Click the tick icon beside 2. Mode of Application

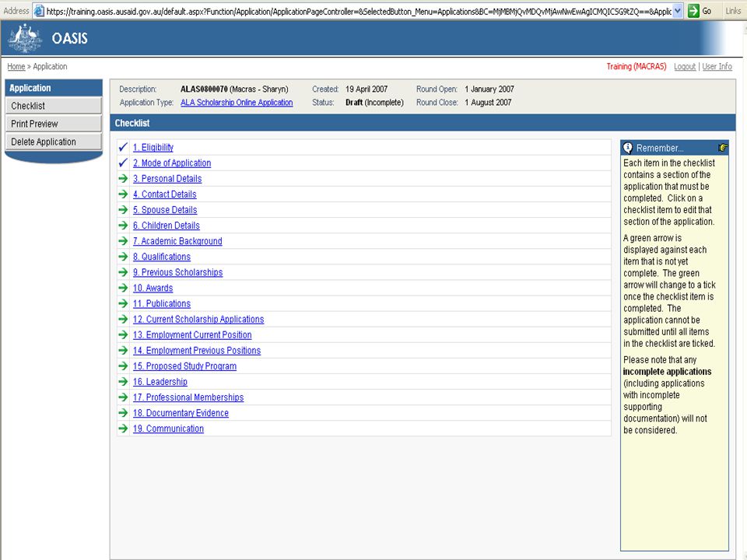[x=123, y=163]
